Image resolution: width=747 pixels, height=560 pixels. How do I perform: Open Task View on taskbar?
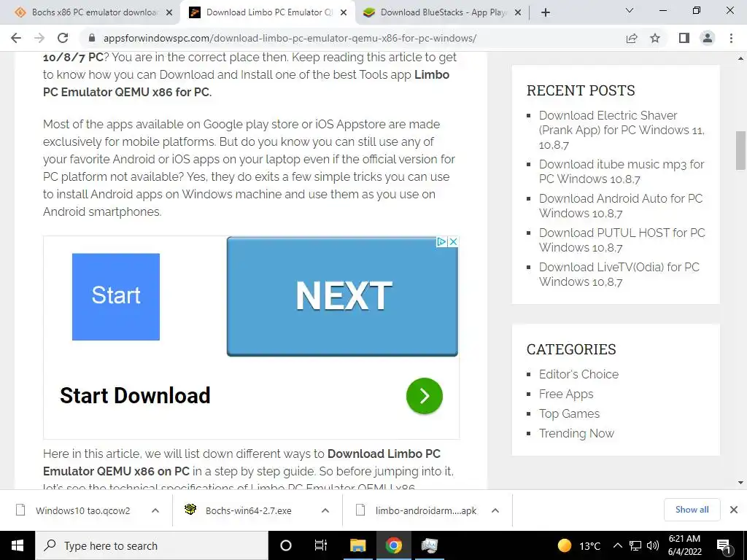point(321,545)
